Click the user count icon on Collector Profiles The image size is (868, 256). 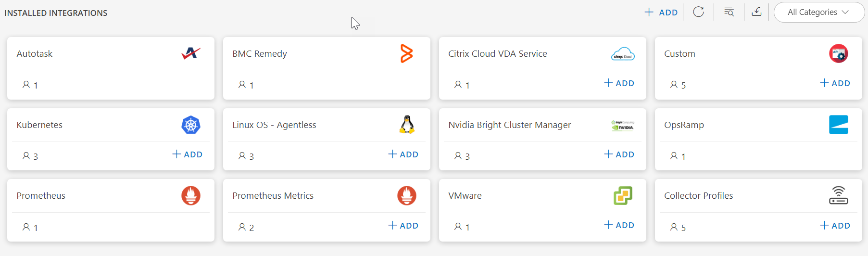(674, 227)
